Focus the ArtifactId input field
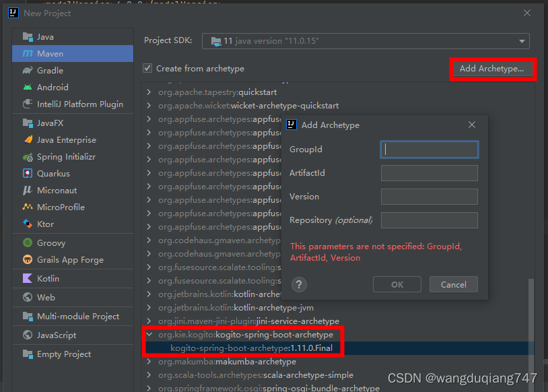This screenshot has height=392, width=548. coord(429,173)
